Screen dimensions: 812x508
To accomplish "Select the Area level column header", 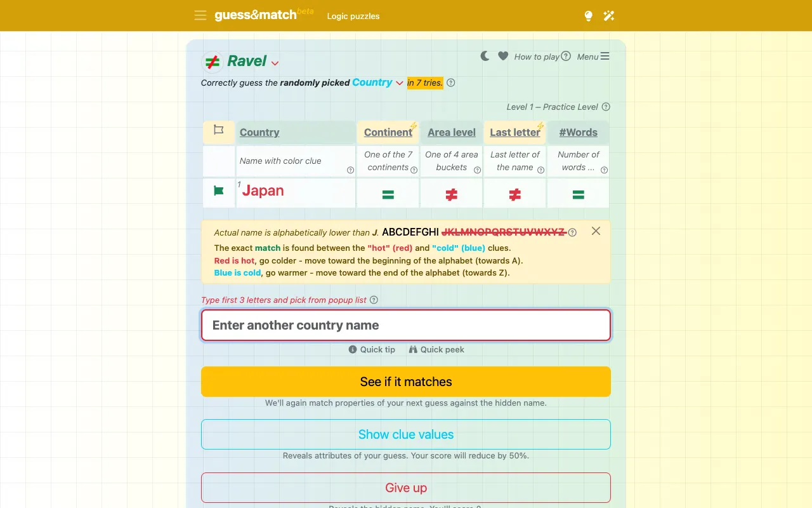I will pos(452,132).
